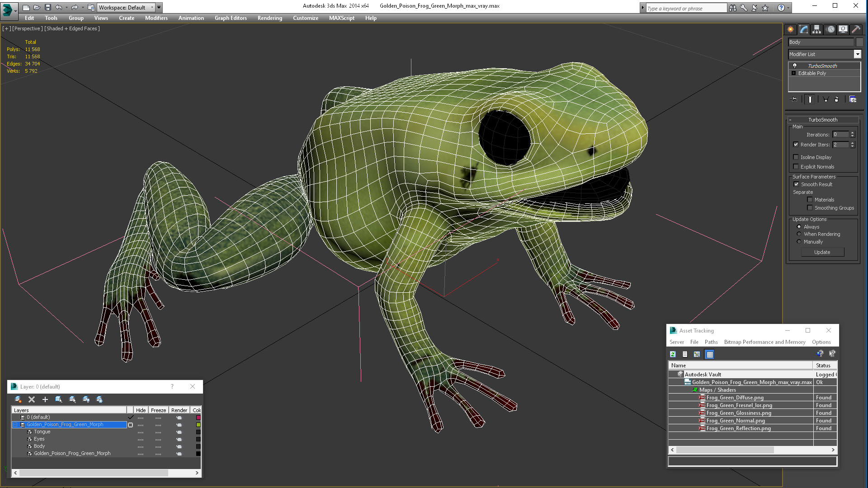Click the Save File toolbar icon
Screen dimensions: 868x488
47,7
